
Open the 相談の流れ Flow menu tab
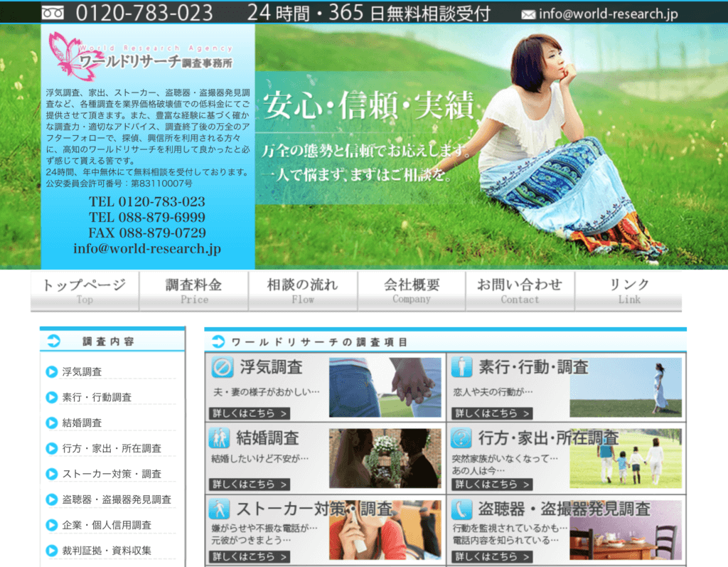tap(303, 291)
